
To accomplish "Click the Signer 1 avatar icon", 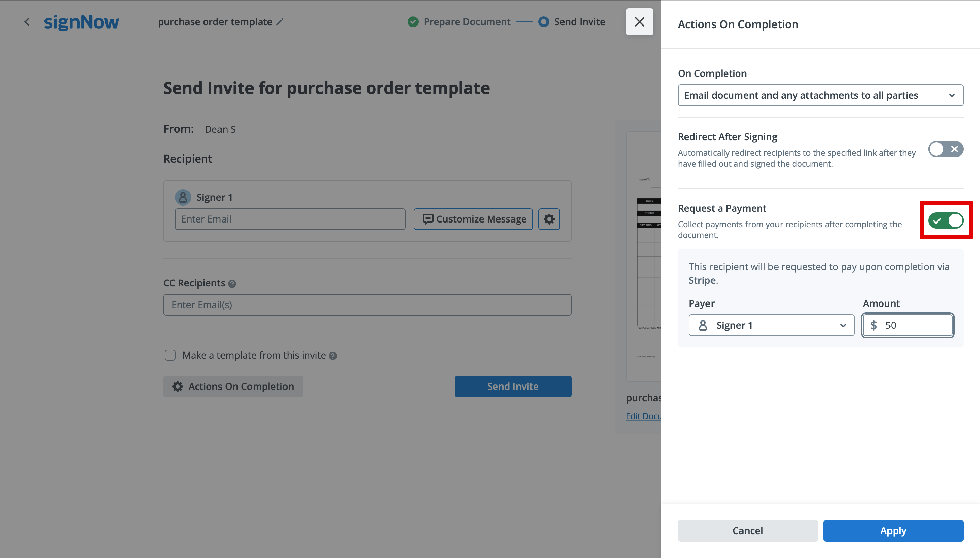I will [183, 197].
